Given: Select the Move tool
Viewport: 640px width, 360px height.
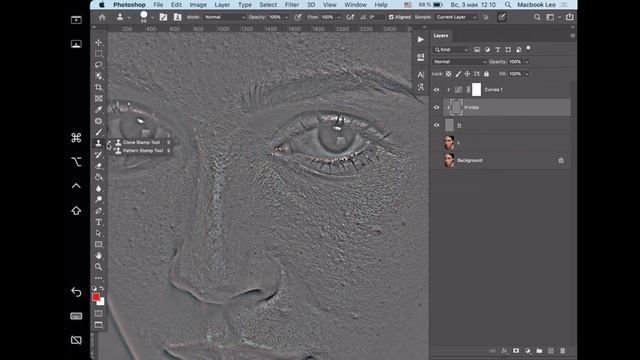Looking at the screenshot, I should (98, 42).
